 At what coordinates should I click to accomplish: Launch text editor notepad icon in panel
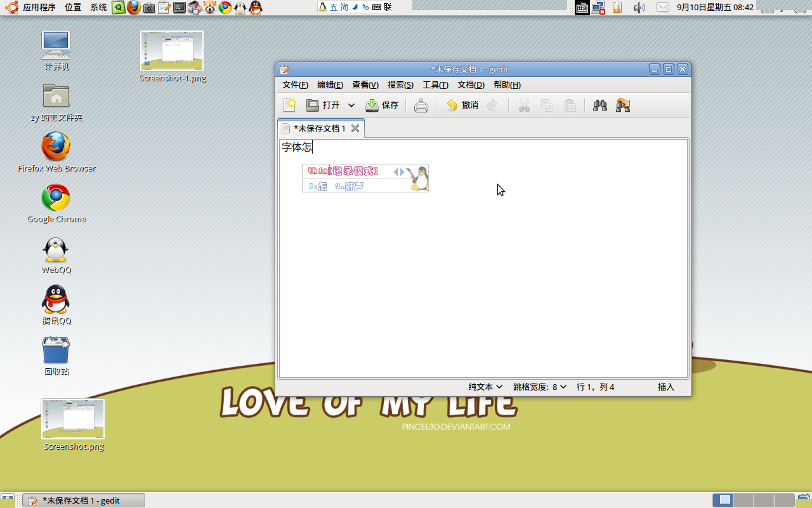164,8
